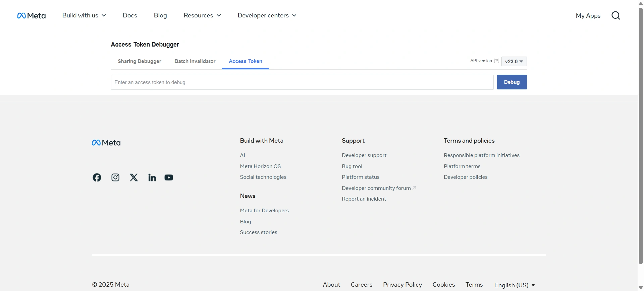Image resolution: width=644 pixels, height=291 pixels.
Task: Expand the Developer centers dropdown
Action: coord(267,15)
